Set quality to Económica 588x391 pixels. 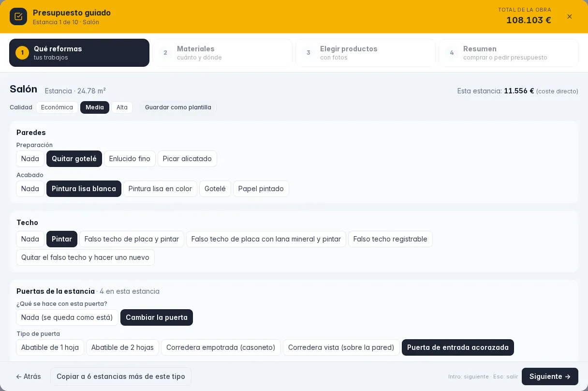57,107
